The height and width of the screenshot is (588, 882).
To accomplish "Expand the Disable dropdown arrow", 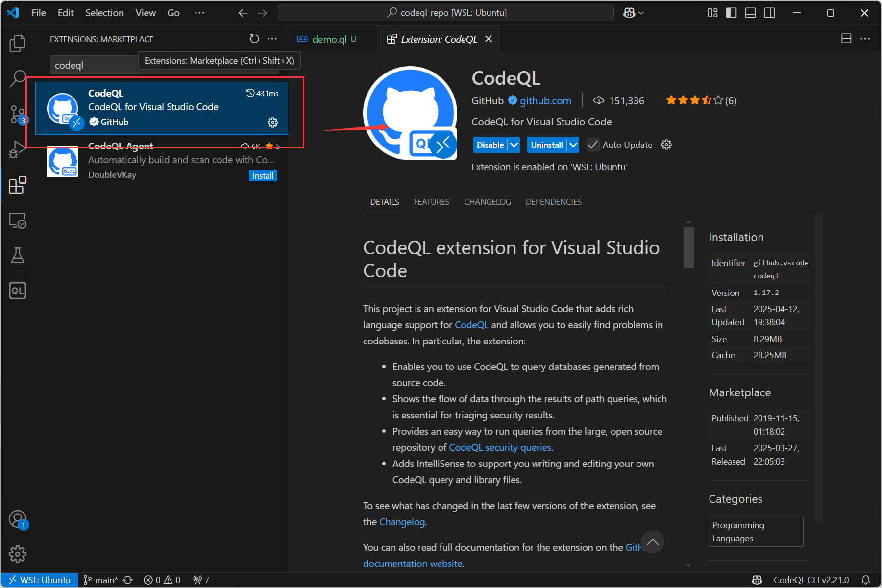I will point(514,145).
